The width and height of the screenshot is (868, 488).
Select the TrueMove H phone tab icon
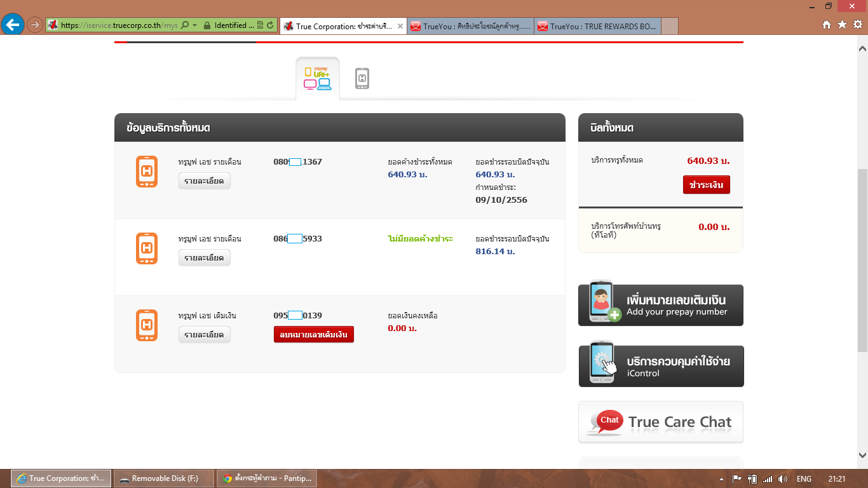[362, 78]
